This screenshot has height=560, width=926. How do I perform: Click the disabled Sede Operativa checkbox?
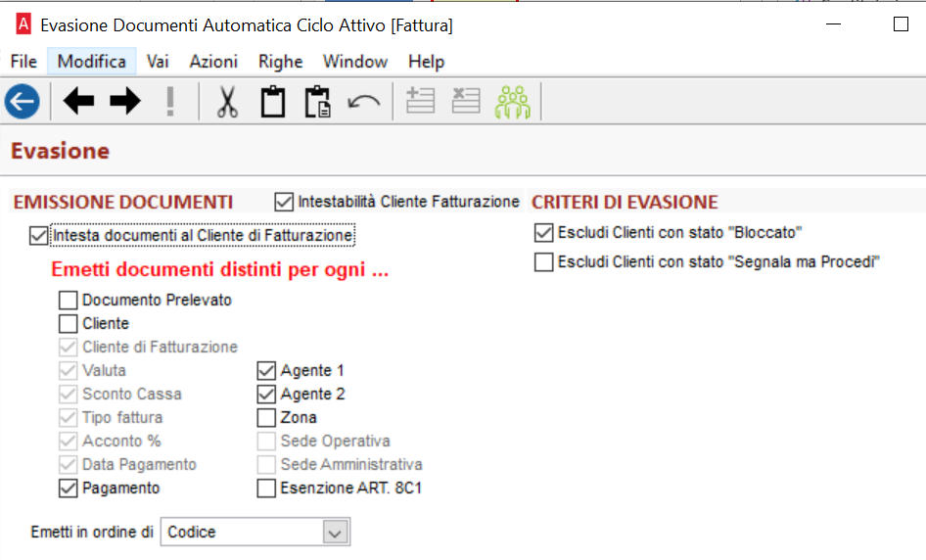(x=266, y=442)
